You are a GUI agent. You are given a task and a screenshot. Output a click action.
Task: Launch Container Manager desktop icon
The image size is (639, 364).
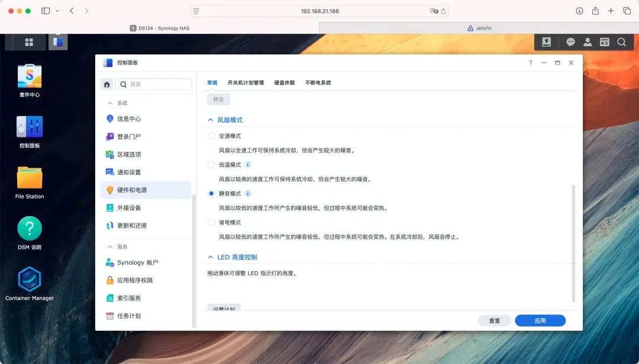[x=30, y=279]
